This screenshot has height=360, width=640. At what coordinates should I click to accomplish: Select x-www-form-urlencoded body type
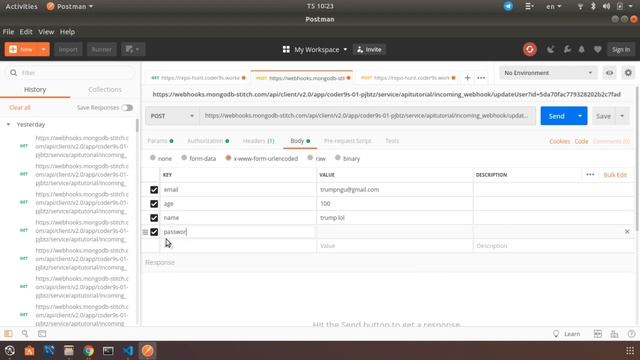coord(228,158)
